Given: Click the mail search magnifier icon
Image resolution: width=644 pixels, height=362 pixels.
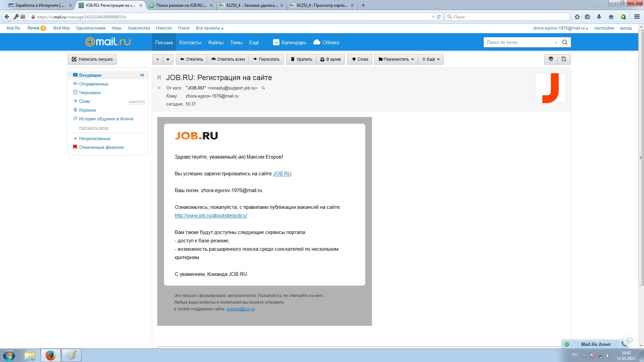Looking at the screenshot, I should [565, 43].
